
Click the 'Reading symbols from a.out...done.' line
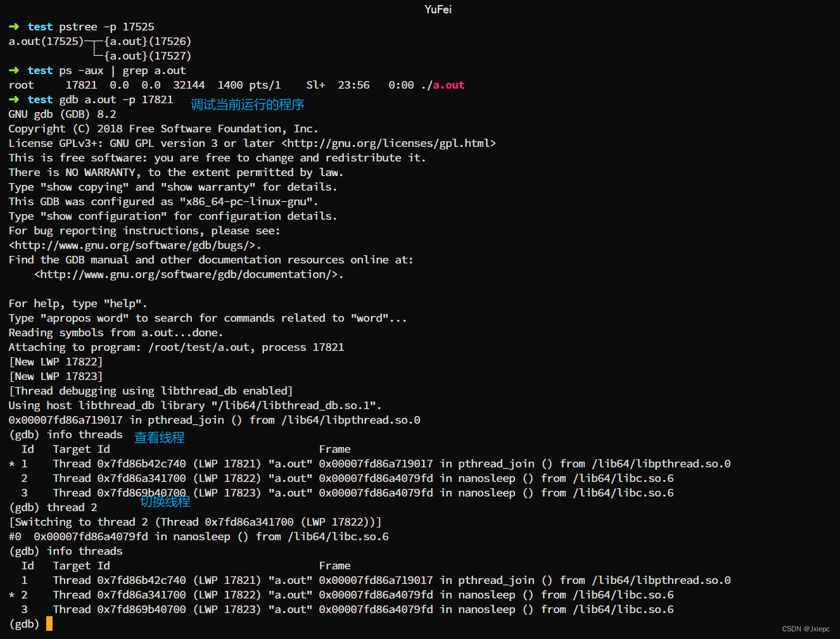pos(116,332)
